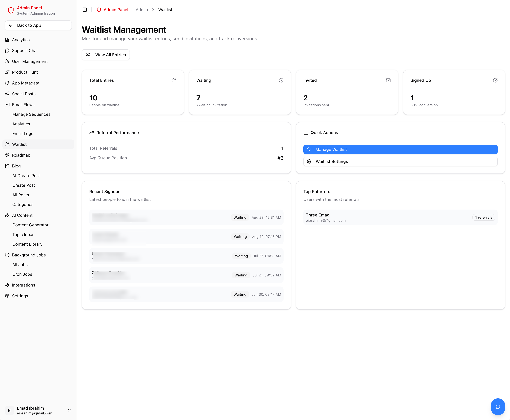Select Admin in the breadcrumb trail

[x=142, y=10]
